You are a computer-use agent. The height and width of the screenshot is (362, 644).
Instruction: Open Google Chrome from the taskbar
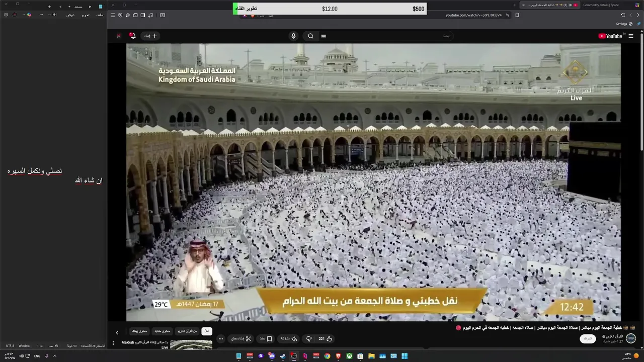click(x=327, y=356)
